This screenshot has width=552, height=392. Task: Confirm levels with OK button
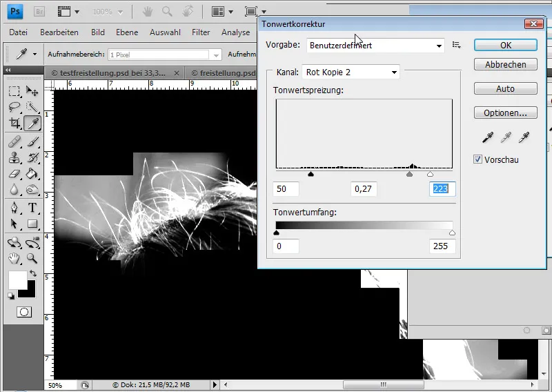506,45
